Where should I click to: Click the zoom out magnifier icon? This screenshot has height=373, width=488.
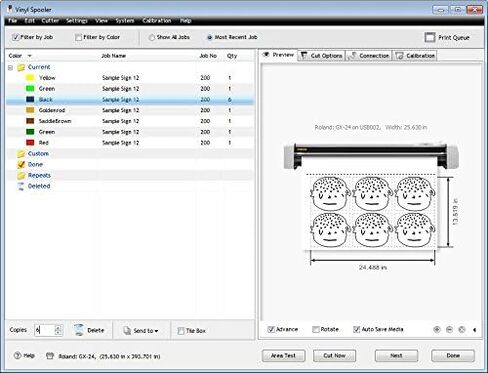coord(449,330)
